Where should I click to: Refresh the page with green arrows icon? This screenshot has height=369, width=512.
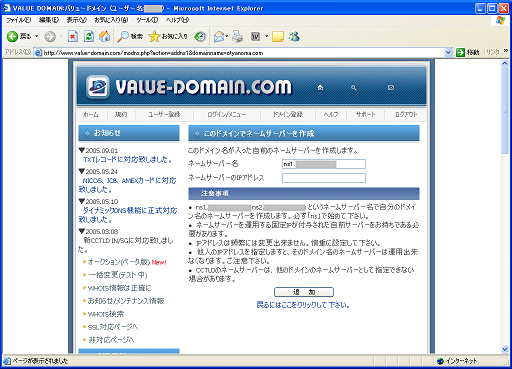point(89,36)
